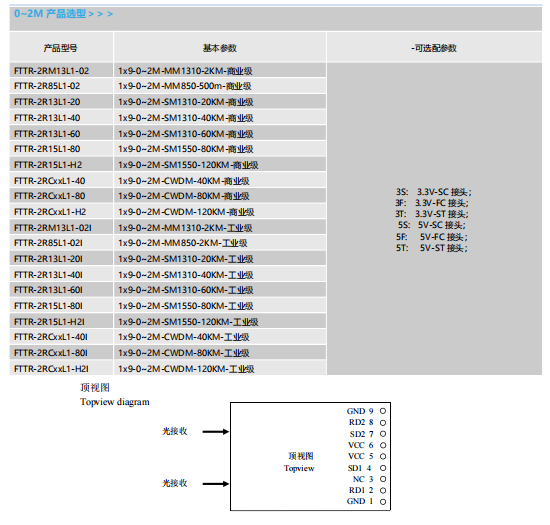
Task: Select the FTTR-2R13L1-20 row
Action: click(168, 102)
